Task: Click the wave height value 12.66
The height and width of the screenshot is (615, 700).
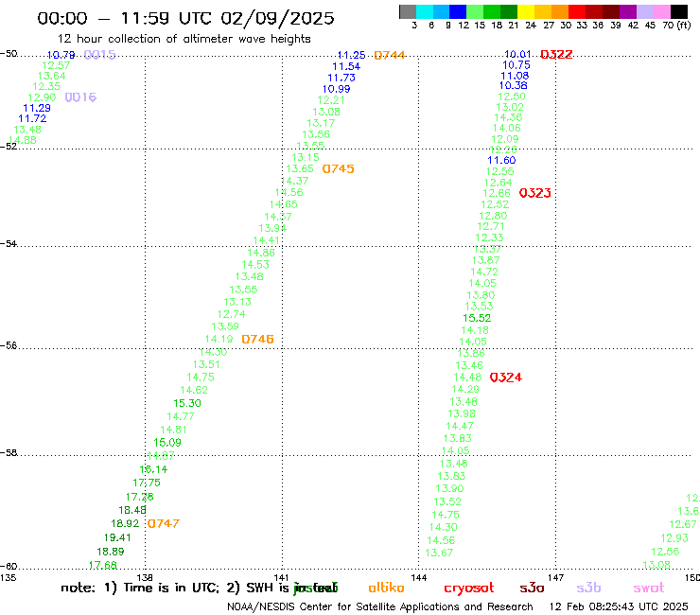Action: pos(497,193)
